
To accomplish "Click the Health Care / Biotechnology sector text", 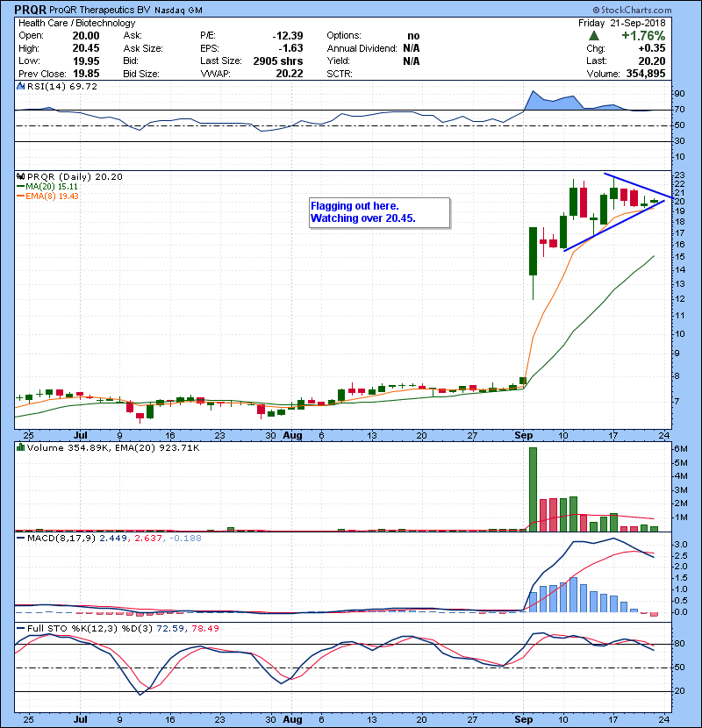I will (x=76, y=23).
